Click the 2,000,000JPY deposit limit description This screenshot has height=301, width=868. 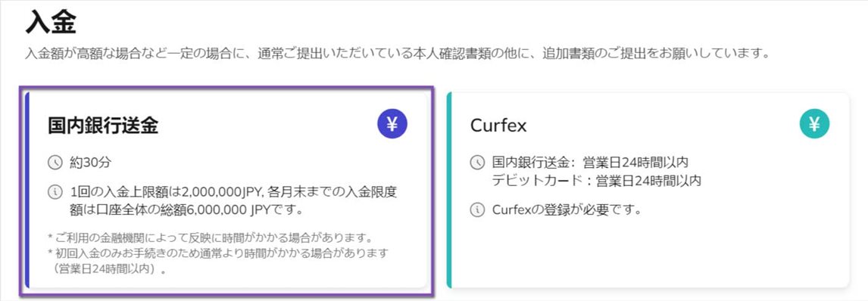click(x=233, y=201)
